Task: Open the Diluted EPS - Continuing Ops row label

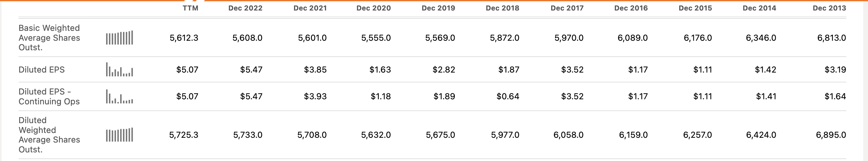Action: (x=49, y=96)
